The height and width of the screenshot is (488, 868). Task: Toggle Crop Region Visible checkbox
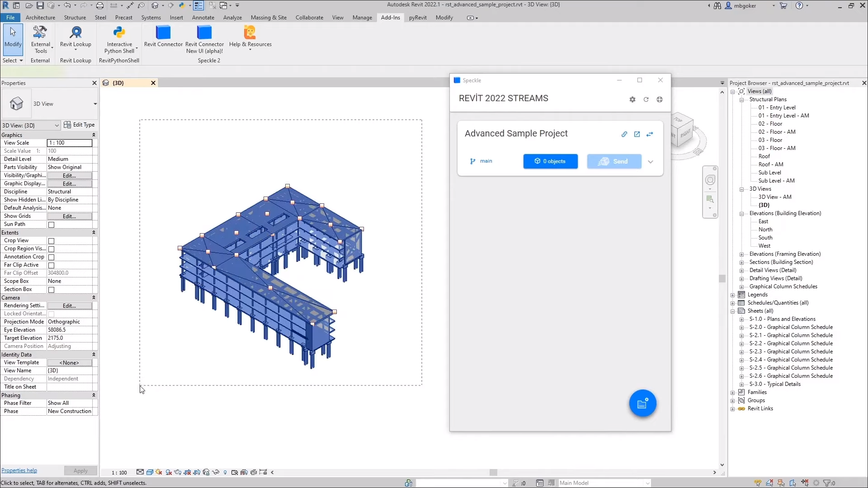click(x=52, y=249)
